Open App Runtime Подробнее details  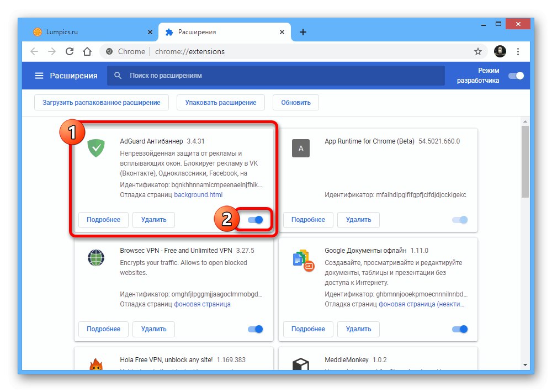click(308, 220)
